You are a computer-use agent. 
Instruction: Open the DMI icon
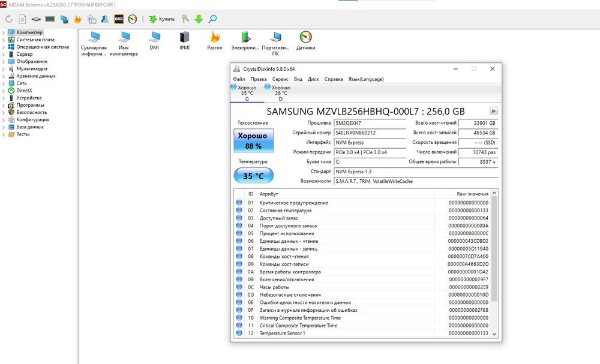[x=154, y=41]
